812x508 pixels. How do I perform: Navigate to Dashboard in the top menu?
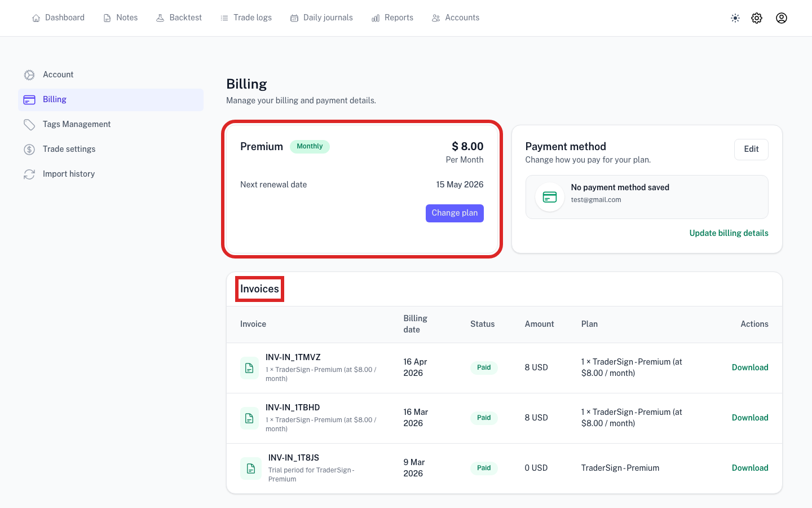click(64, 17)
